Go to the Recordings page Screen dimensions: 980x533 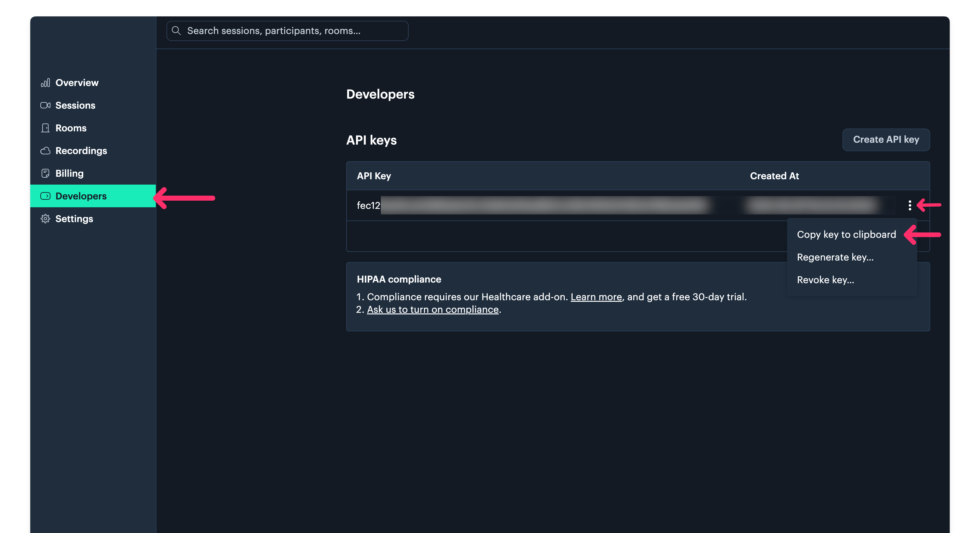coord(81,151)
